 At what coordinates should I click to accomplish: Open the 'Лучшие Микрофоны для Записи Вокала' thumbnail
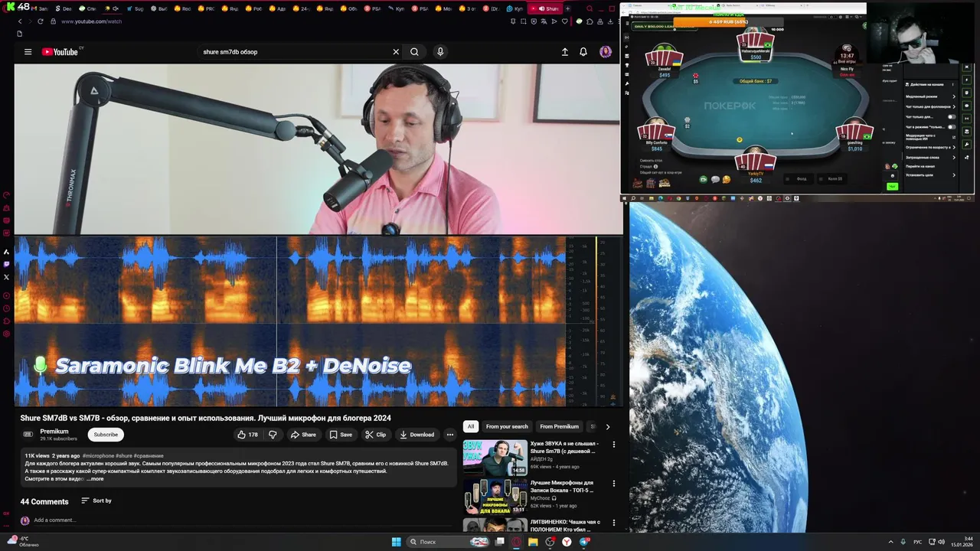click(x=495, y=497)
